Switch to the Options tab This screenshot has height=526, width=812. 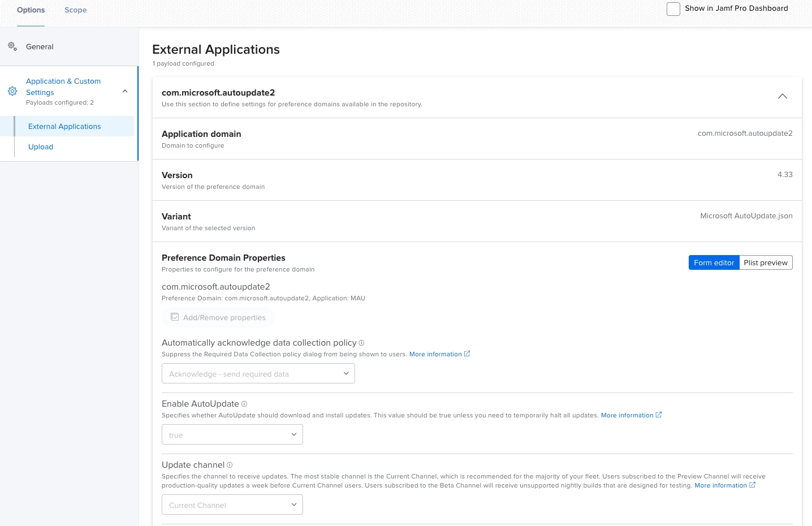pos(31,10)
